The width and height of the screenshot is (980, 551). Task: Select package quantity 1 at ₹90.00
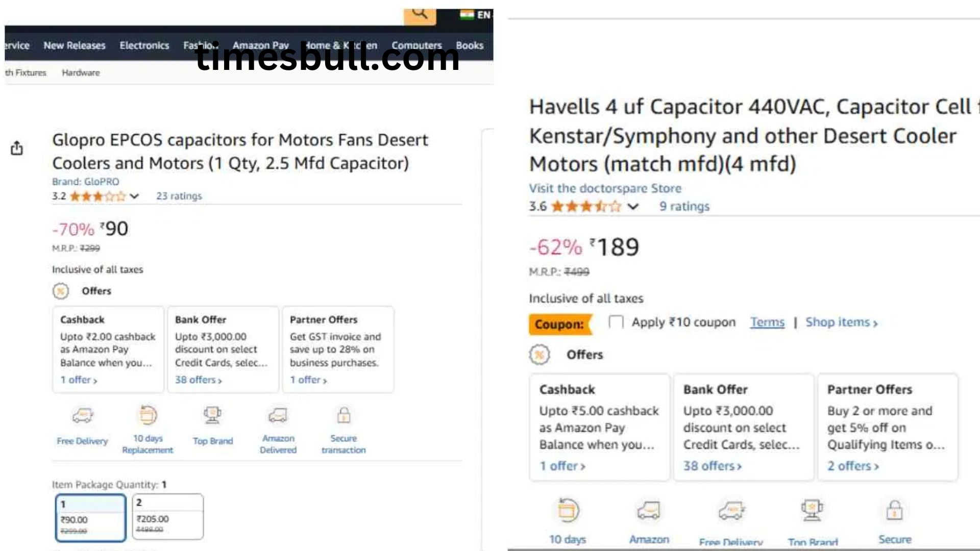pyautogui.click(x=90, y=517)
